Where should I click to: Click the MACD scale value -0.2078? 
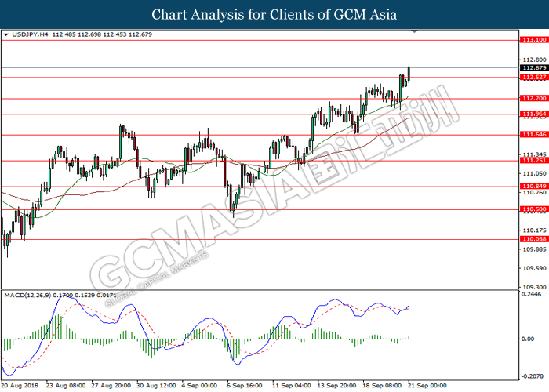(532, 376)
